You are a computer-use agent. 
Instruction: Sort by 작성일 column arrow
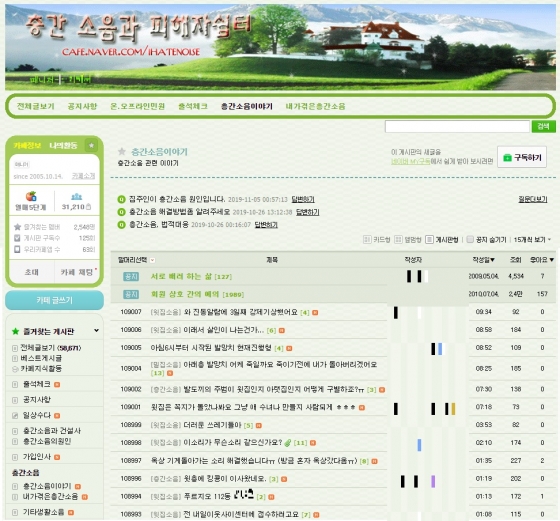tap(493, 260)
